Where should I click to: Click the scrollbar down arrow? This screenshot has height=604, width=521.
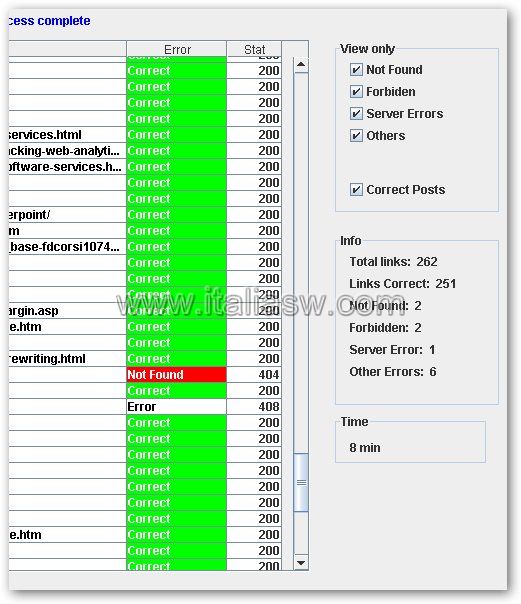coord(301,563)
